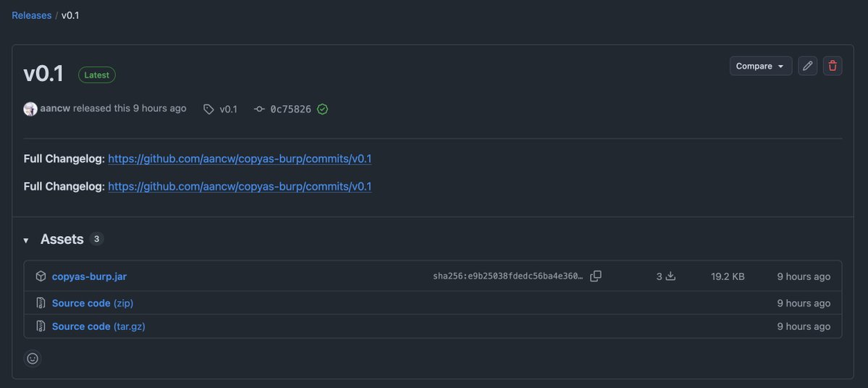
Task: Click the Assets count badge 3
Action: [96, 239]
